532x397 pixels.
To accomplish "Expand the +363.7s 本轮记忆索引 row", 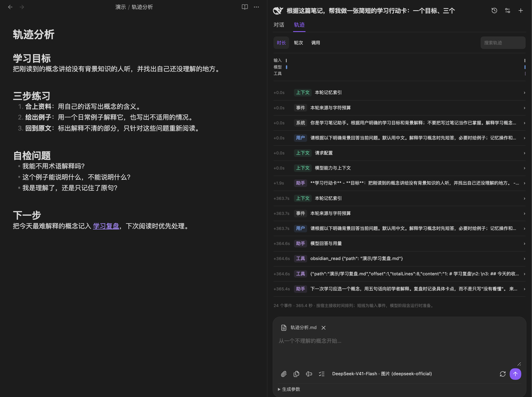I will coord(399,198).
